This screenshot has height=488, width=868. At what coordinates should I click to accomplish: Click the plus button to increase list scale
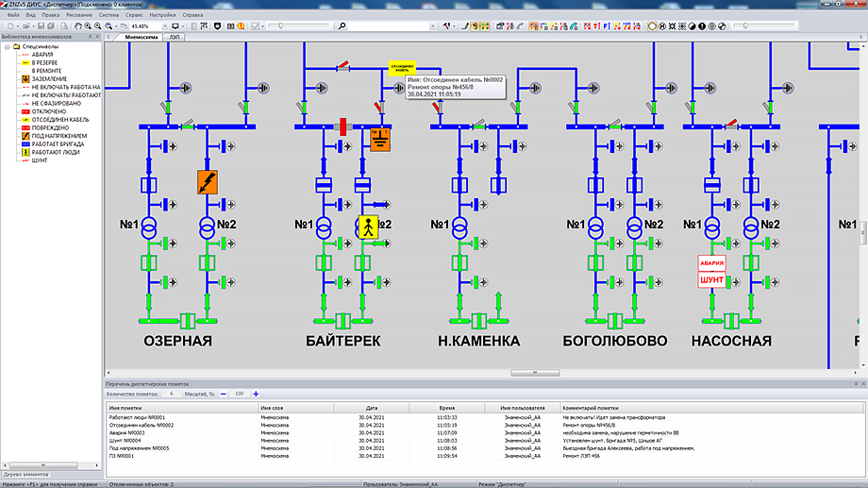[x=256, y=393]
